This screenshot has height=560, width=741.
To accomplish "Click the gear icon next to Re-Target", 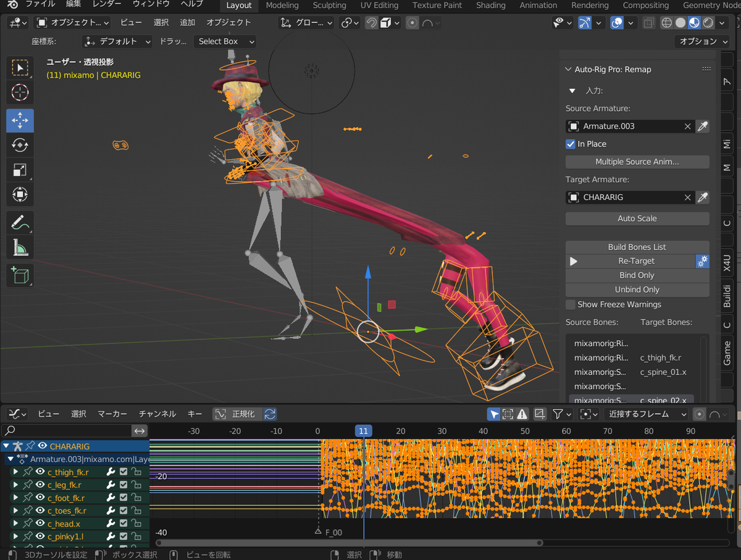I will 703,261.
